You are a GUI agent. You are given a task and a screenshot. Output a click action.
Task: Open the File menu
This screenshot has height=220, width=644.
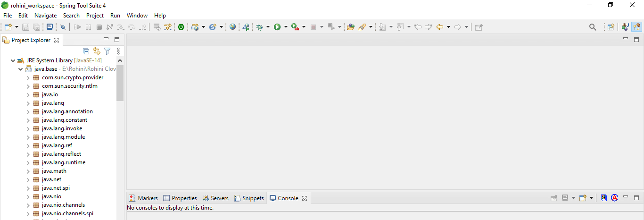8,16
